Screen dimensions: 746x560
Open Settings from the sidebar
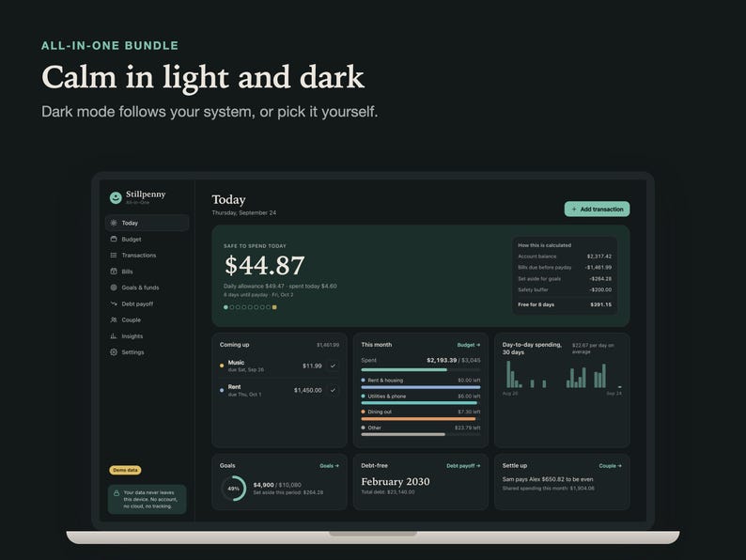[x=147, y=352]
